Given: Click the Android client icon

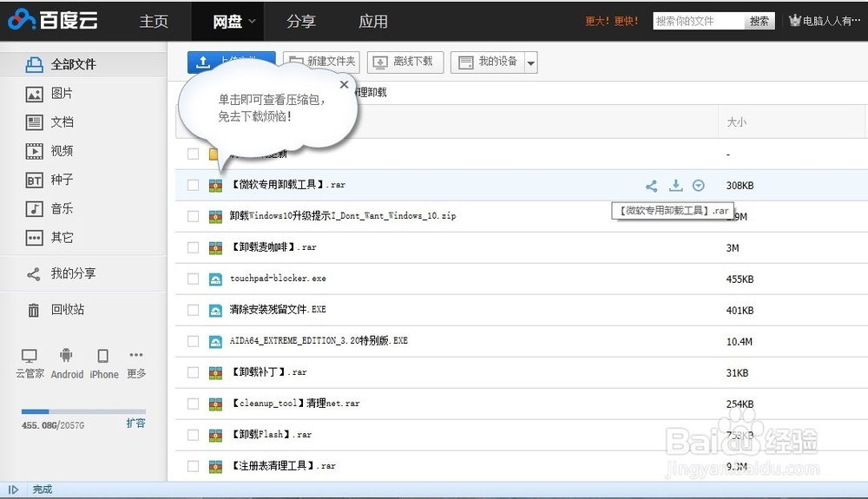Looking at the screenshot, I should point(67,355).
